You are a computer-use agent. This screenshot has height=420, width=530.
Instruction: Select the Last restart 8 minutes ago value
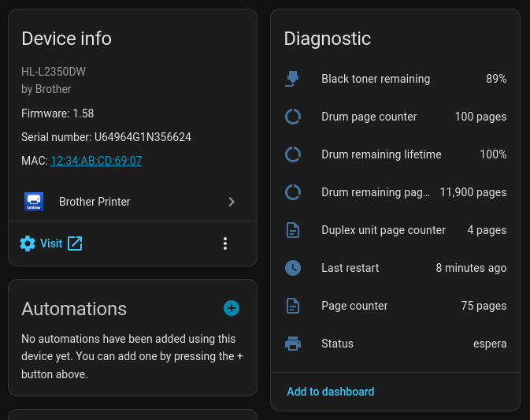[471, 268]
